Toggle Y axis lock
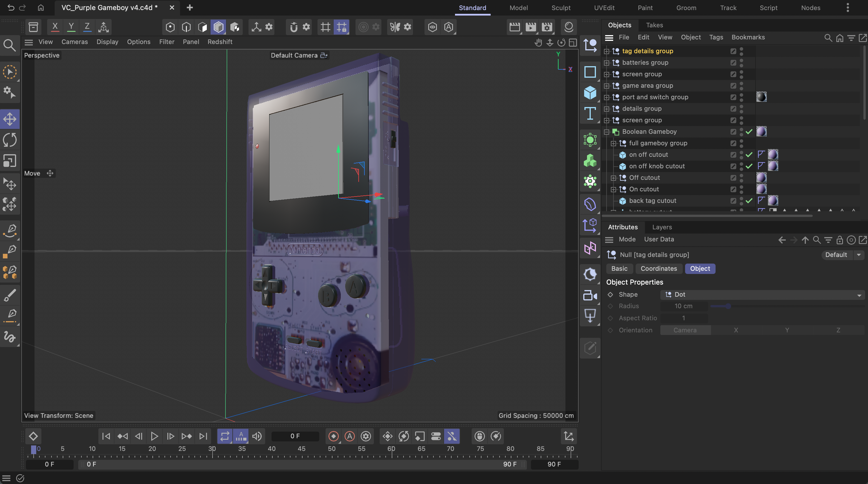The width and height of the screenshot is (868, 484). (x=71, y=27)
